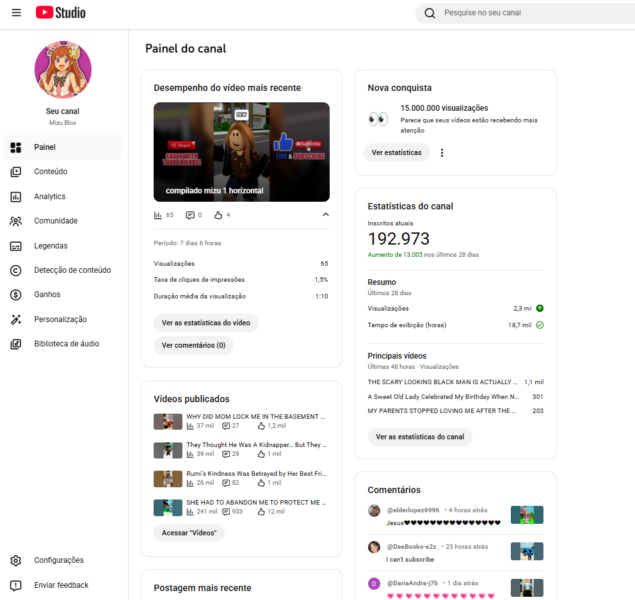
Task: Go to Comunidade section
Action: [x=63, y=221]
